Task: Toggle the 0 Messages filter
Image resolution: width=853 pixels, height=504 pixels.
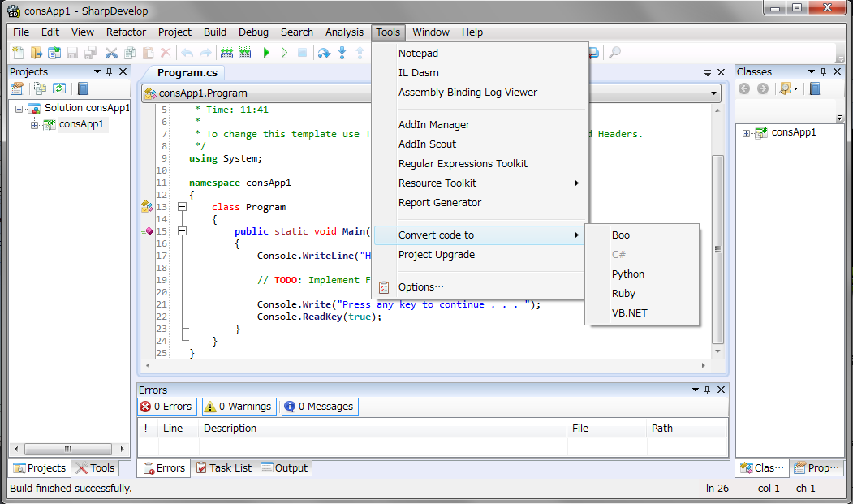Action: point(319,407)
